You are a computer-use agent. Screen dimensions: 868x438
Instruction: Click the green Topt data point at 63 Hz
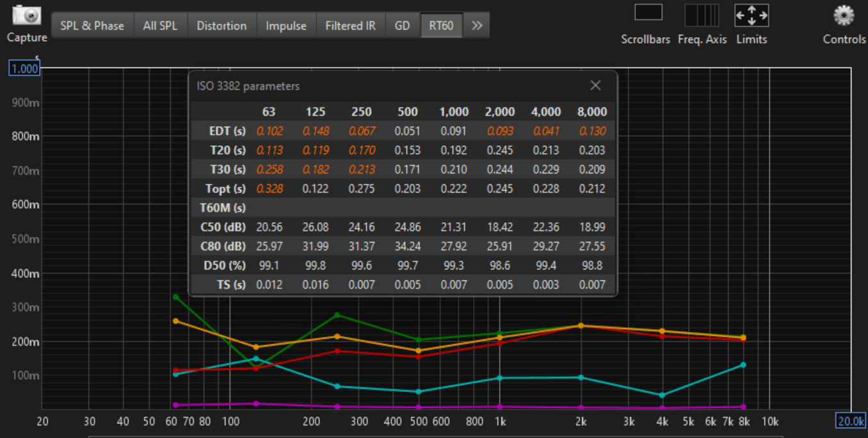pos(176,297)
